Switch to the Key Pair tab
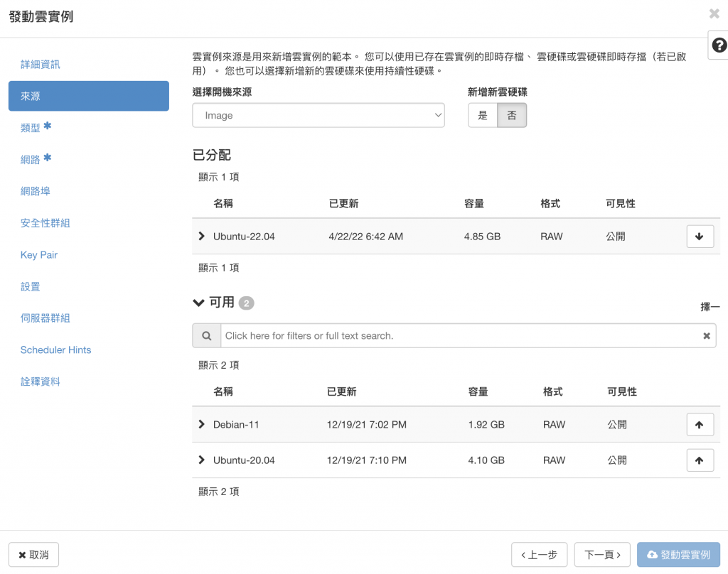The height and width of the screenshot is (574, 728). tap(39, 255)
